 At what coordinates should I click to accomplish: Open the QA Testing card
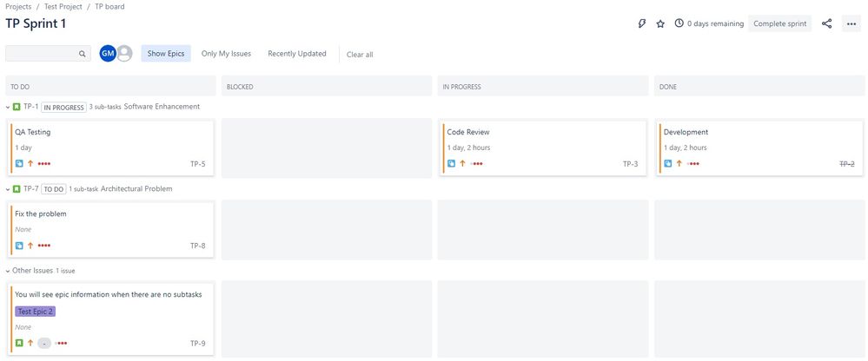point(110,148)
